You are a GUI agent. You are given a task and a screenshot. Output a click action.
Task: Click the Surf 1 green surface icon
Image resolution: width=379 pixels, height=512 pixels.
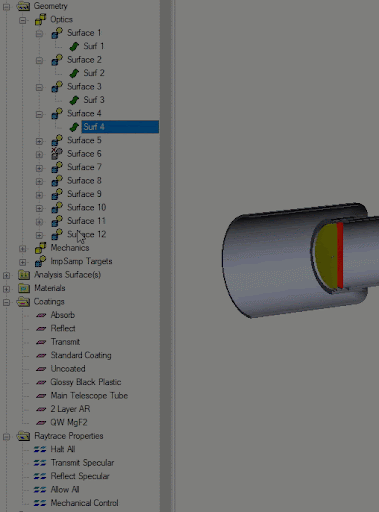click(74, 46)
